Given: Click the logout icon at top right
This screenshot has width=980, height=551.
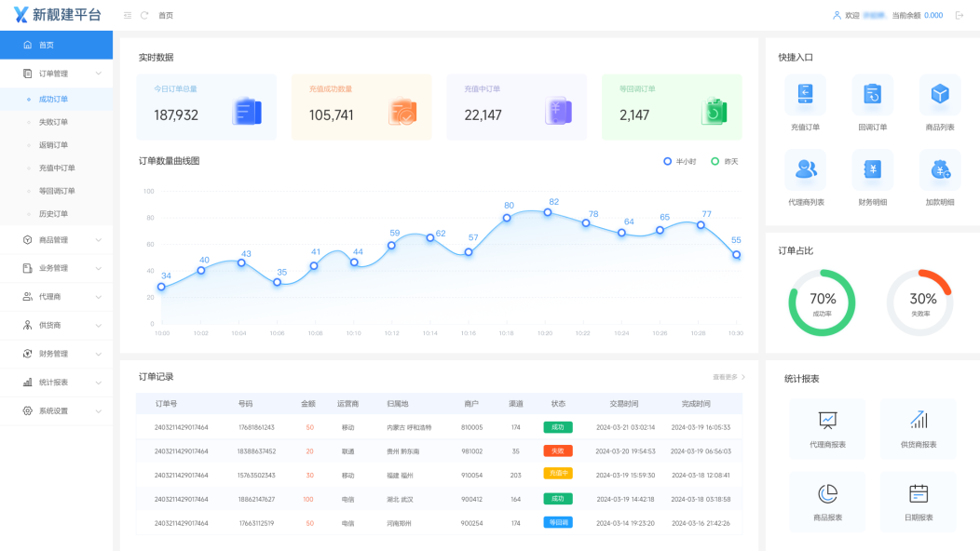Looking at the screenshot, I should pyautogui.click(x=960, y=16).
